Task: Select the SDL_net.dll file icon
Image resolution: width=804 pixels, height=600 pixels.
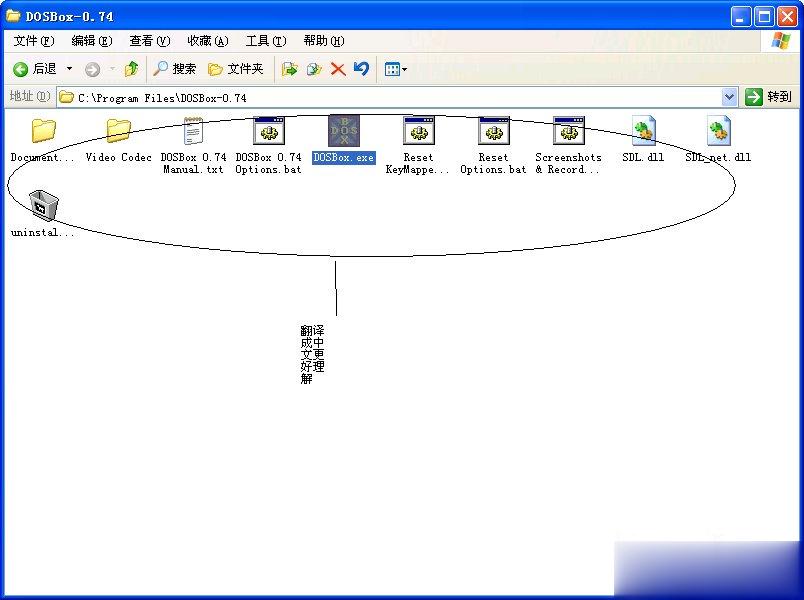Action: pyautogui.click(x=718, y=132)
